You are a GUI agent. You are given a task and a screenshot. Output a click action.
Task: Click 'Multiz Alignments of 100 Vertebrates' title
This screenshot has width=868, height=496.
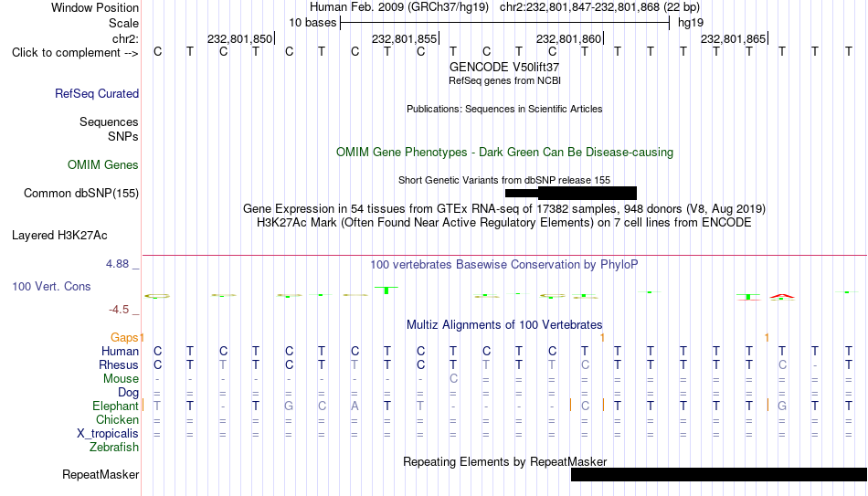(x=504, y=325)
